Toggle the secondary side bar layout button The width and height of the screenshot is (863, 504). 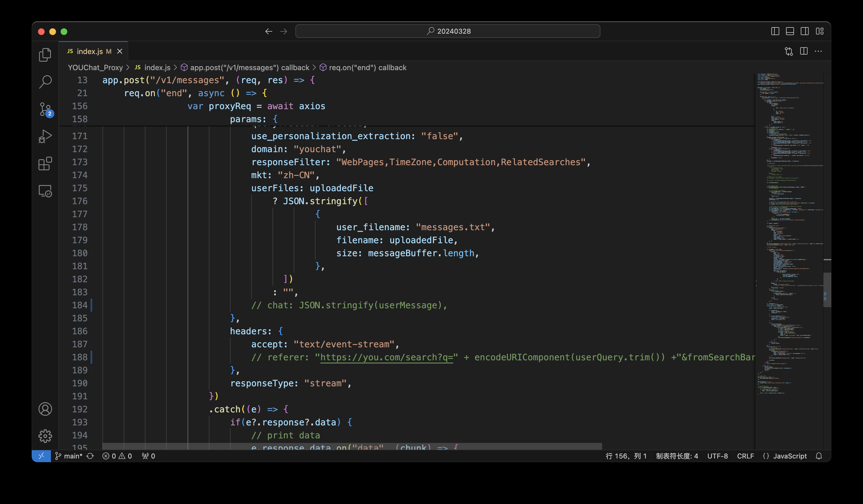804,31
